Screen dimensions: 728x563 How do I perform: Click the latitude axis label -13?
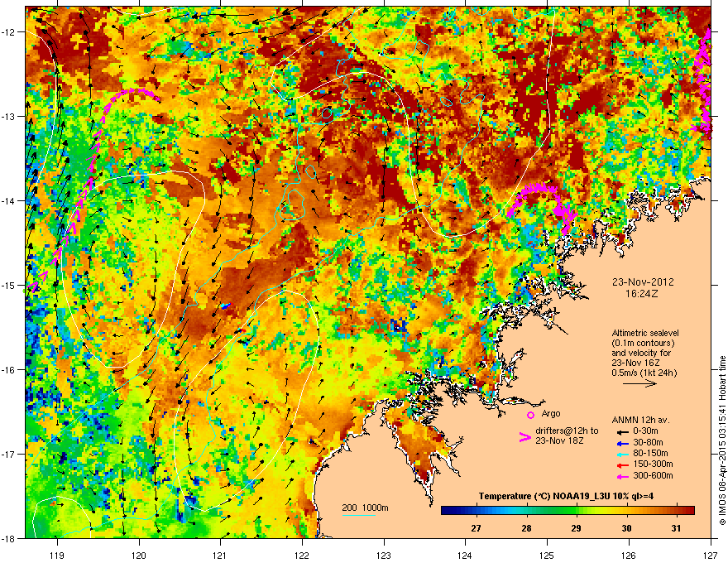point(9,117)
